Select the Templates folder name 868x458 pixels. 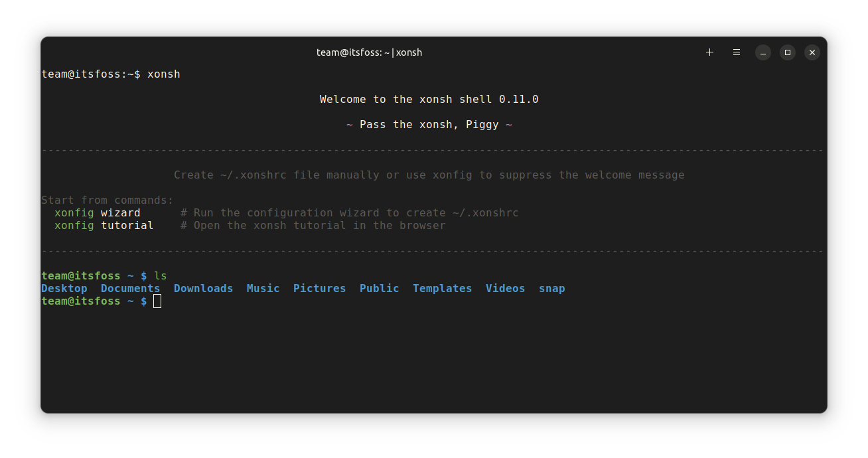pyautogui.click(x=442, y=288)
